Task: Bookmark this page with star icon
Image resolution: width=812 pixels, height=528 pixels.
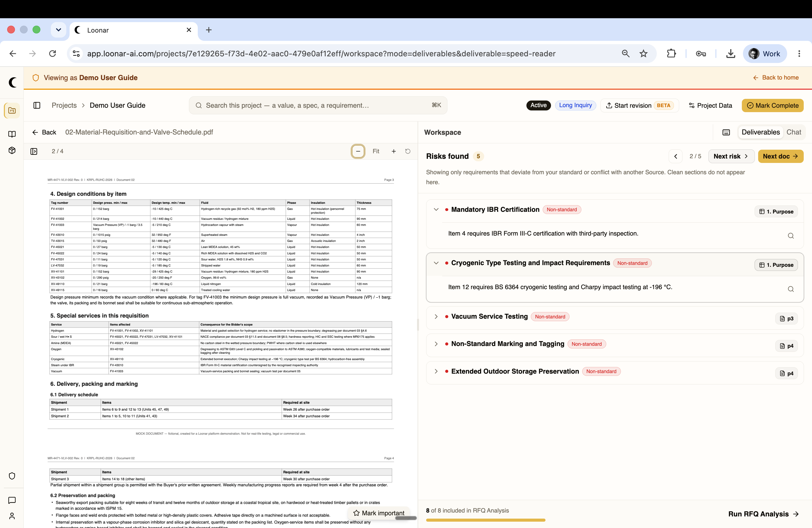Action: (644, 54)
